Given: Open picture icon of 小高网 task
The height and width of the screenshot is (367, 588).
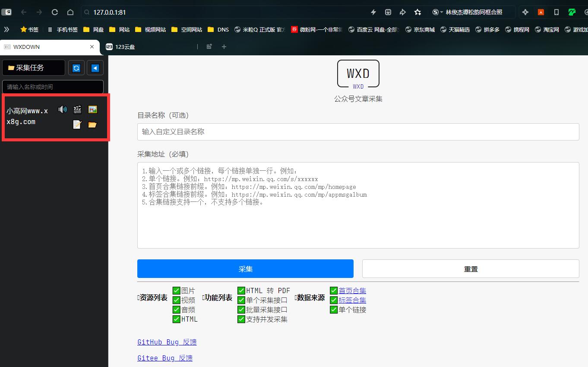Looking at the screenshot, I should pyautogui.click(x=92, y=109).
